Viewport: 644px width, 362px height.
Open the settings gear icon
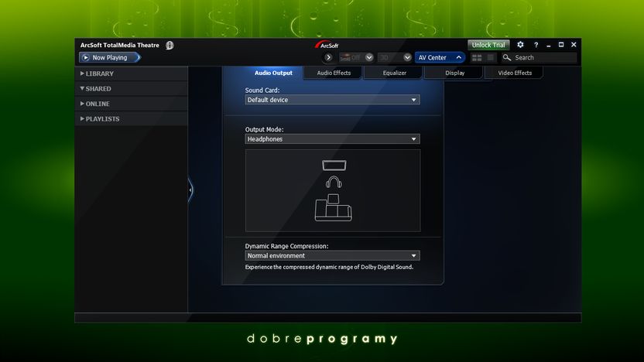[520, 45]
